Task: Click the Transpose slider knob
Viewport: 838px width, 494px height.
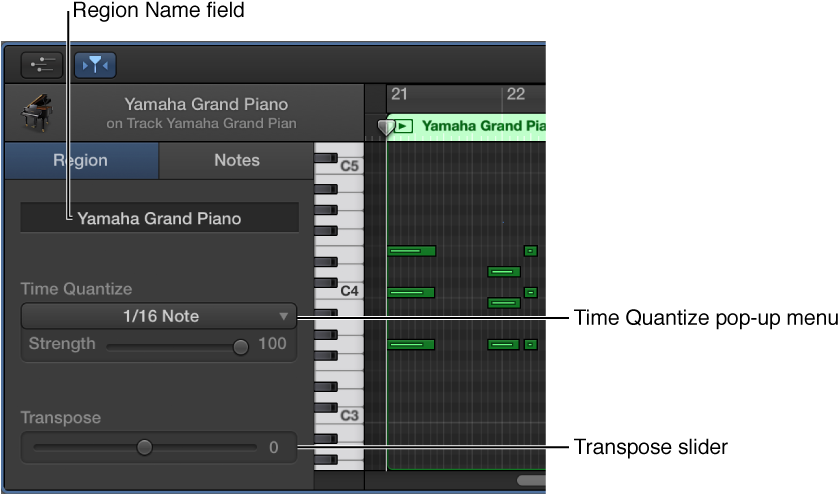Action: 145,447
